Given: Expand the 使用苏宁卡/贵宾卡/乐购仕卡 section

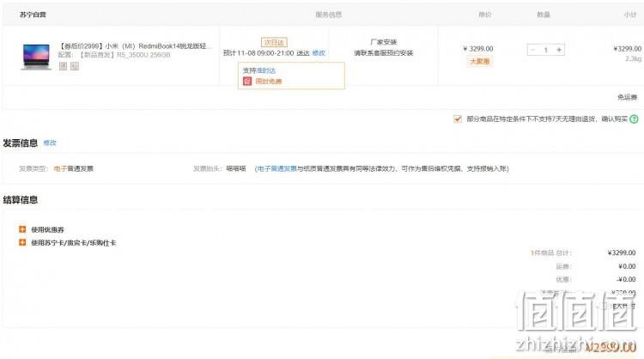Looking at the screenshot, I should pos(67,242).
